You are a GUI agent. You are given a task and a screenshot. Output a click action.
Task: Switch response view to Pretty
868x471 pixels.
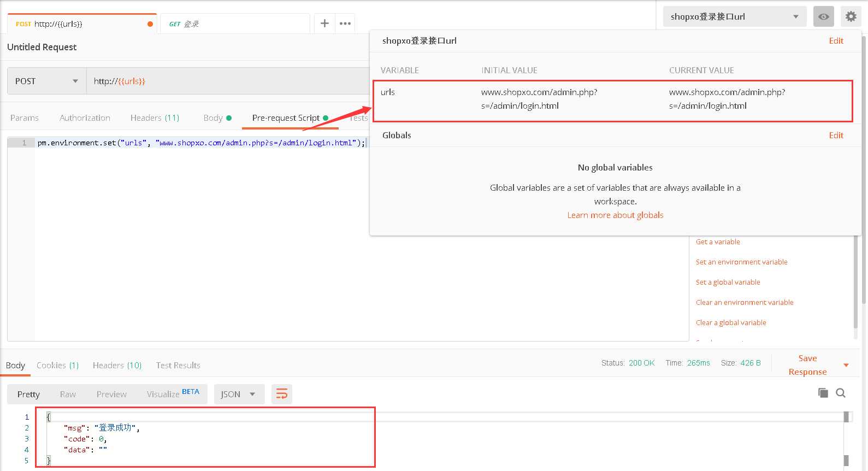[x=28, y=394]
